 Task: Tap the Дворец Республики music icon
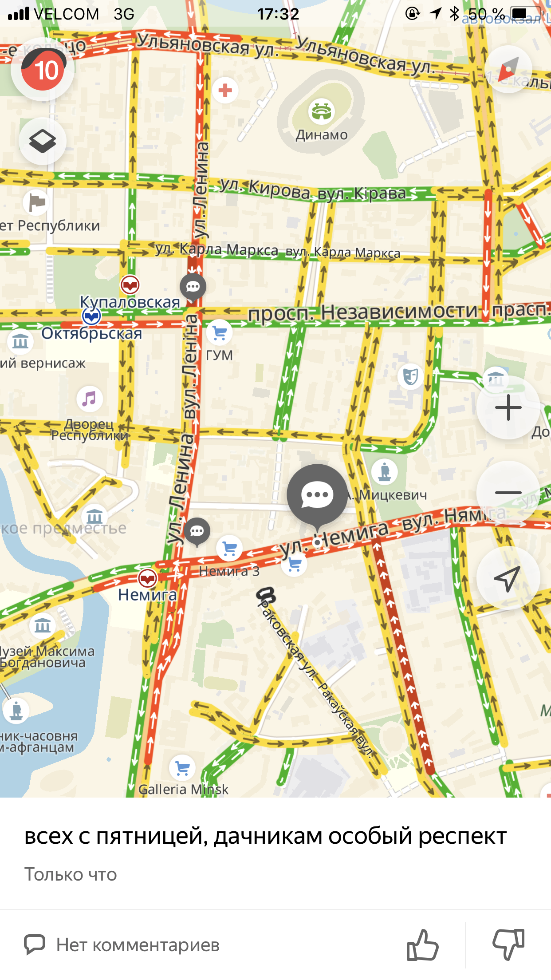(90, 399)
